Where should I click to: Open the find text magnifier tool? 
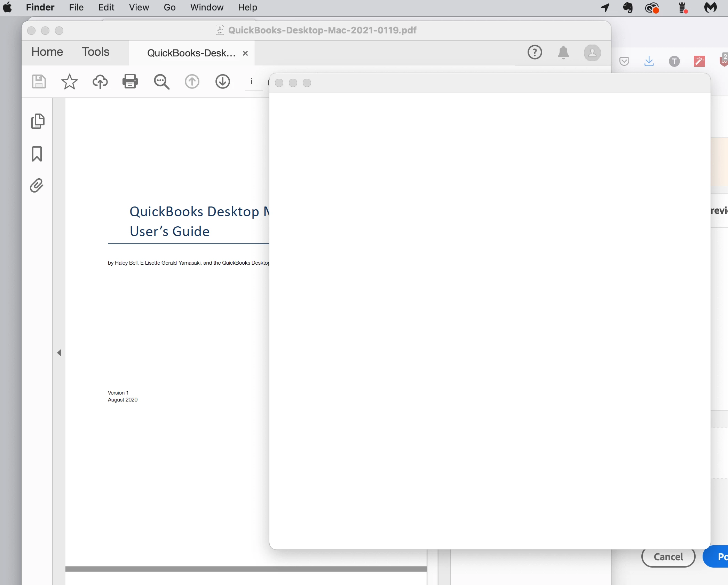(x=161, y=82)
